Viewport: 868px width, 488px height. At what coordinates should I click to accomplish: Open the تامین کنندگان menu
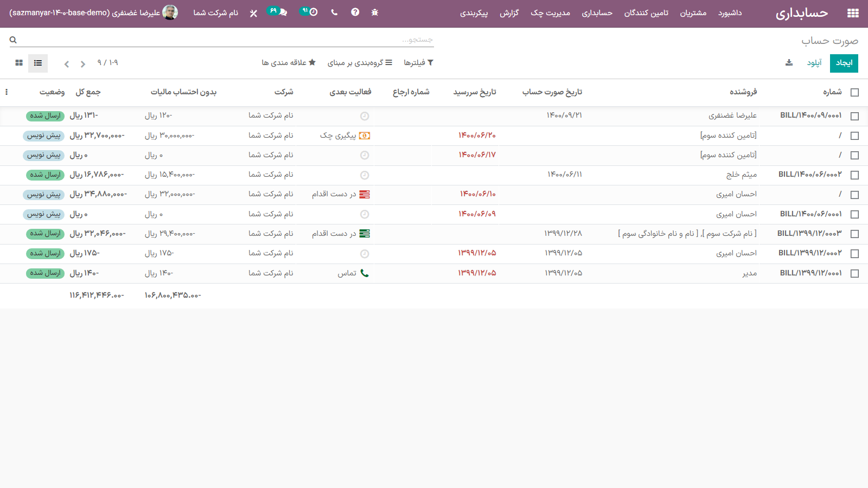click(x=646, y=13)
